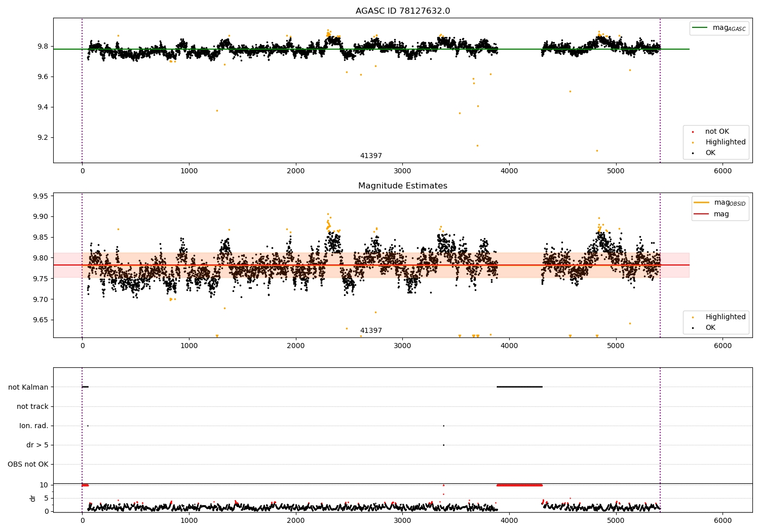Click the orange mag OBSID legend entry

click(x=720, y=203)
